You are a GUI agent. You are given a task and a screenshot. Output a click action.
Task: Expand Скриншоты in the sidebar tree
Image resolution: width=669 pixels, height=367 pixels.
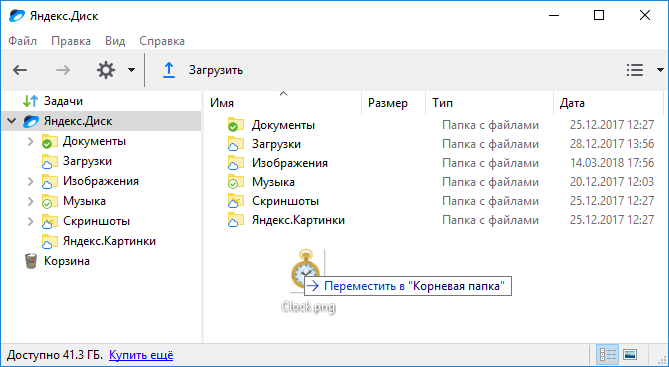30,221
